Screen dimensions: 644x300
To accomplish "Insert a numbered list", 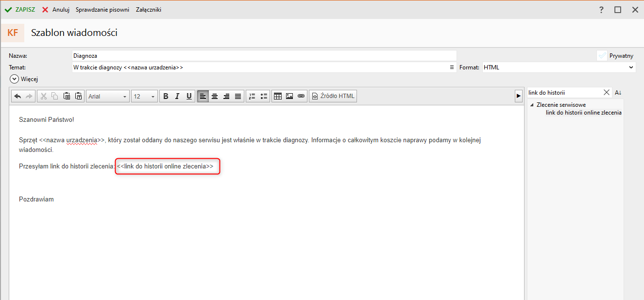I will coord(252,96).
